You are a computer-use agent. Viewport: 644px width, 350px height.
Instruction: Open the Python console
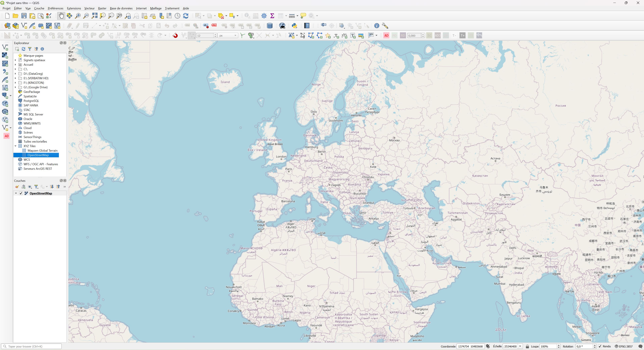point(295,26)
